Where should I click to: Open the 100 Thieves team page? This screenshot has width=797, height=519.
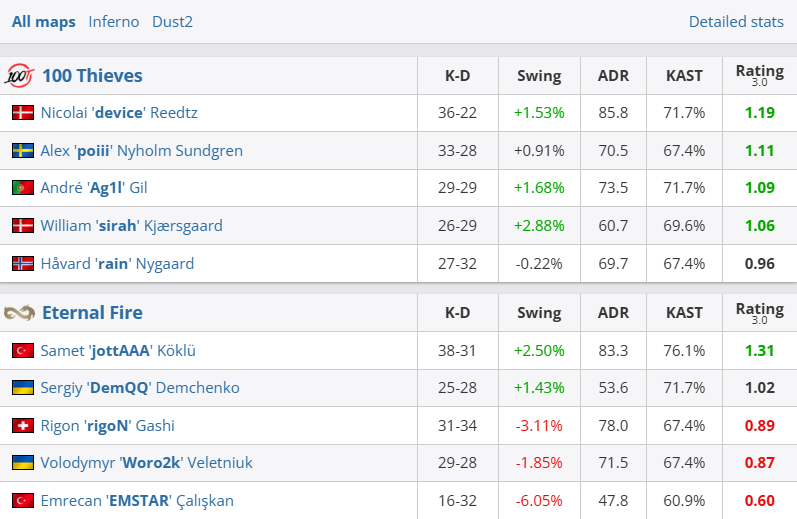tap(92, 76)
